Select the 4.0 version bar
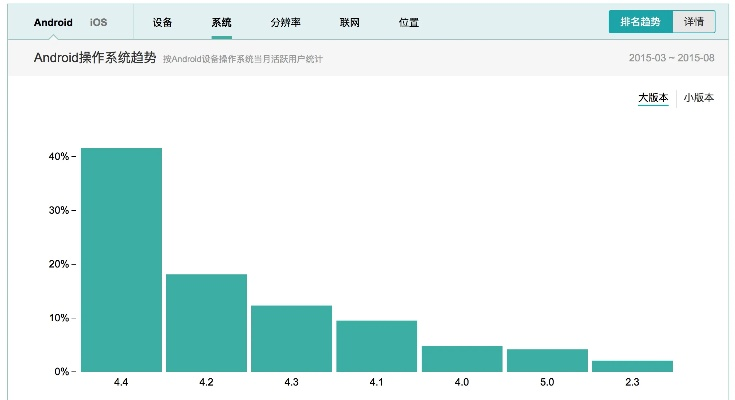The width and height of the screenshot is (735, 400). pos(461,358)
